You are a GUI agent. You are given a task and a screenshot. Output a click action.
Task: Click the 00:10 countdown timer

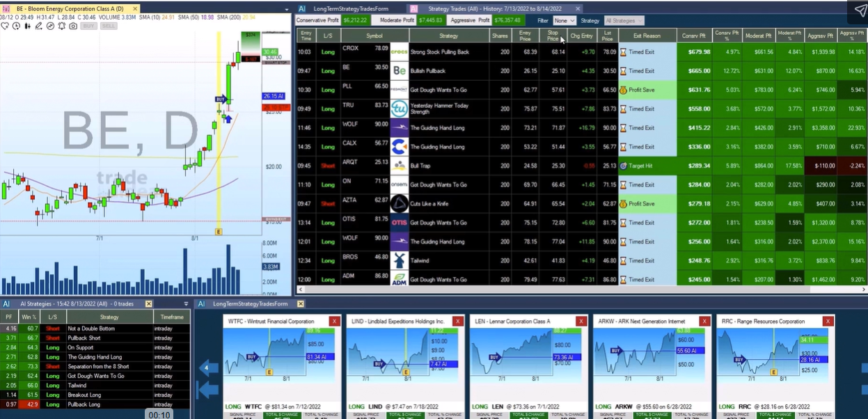click(161, 414)
